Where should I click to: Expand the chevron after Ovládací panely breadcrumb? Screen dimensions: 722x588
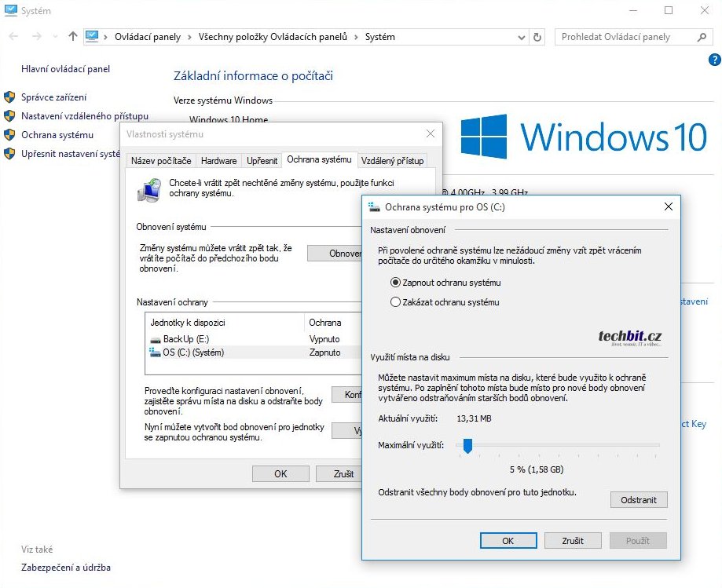[x=187, y=37]
